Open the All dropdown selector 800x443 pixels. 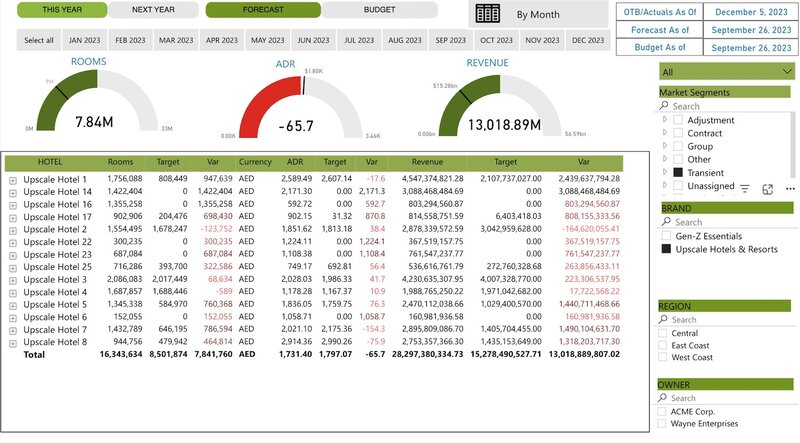[727, 71]
